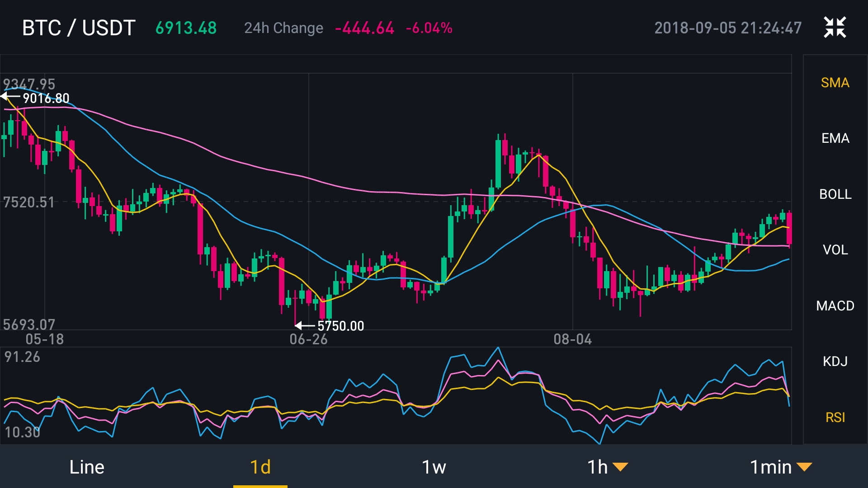Select the KDJ indicator
Image resolution: width=868 pixels, height=488 pixels.
coord(835,361)
